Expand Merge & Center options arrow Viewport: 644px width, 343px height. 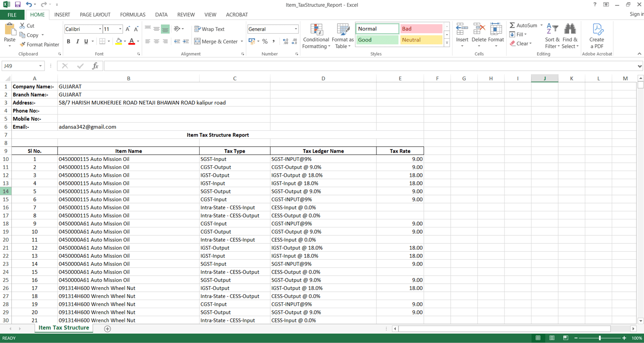[242, 42]
